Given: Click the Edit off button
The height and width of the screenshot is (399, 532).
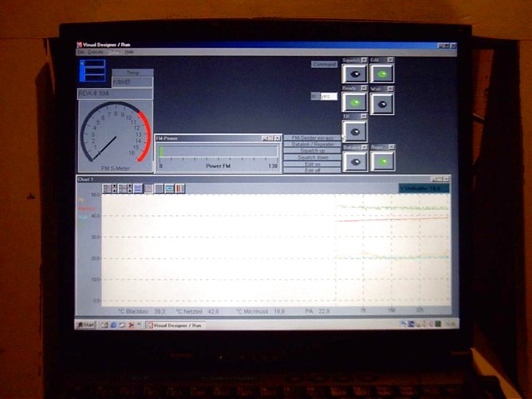Looking at the screenshot, I should tap(312, 170).
